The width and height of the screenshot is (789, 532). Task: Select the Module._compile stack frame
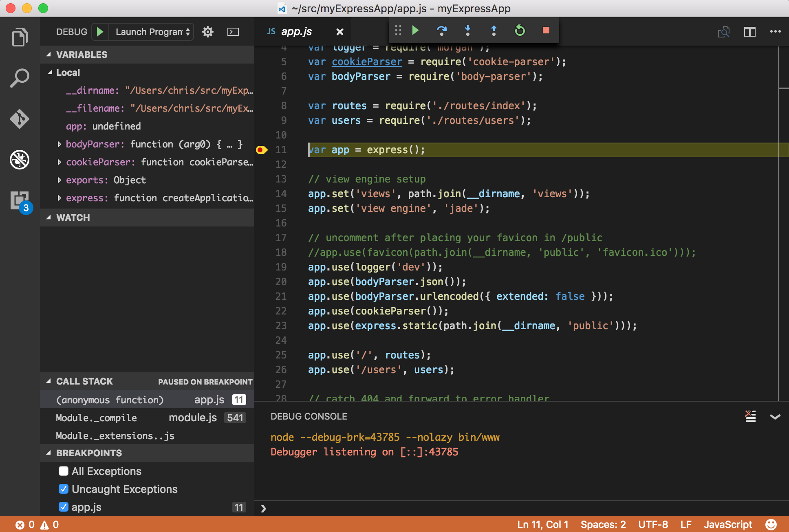tap(147, 418)
